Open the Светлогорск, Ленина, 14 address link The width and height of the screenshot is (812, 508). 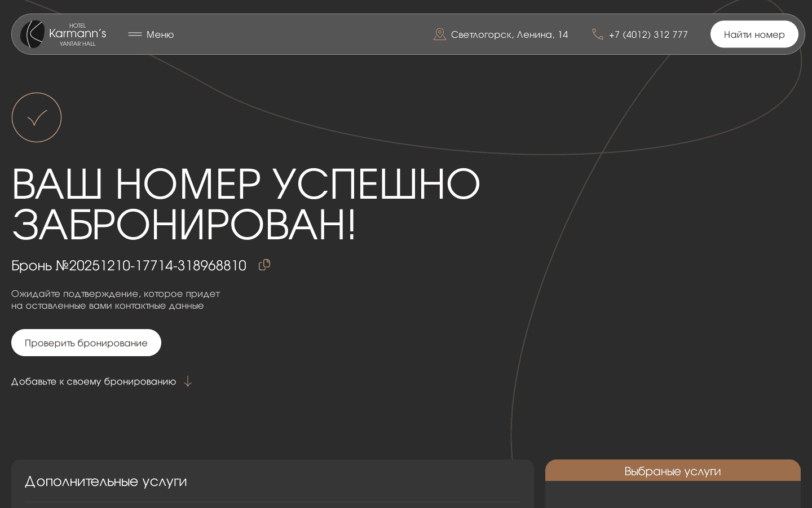coord(509,34)
